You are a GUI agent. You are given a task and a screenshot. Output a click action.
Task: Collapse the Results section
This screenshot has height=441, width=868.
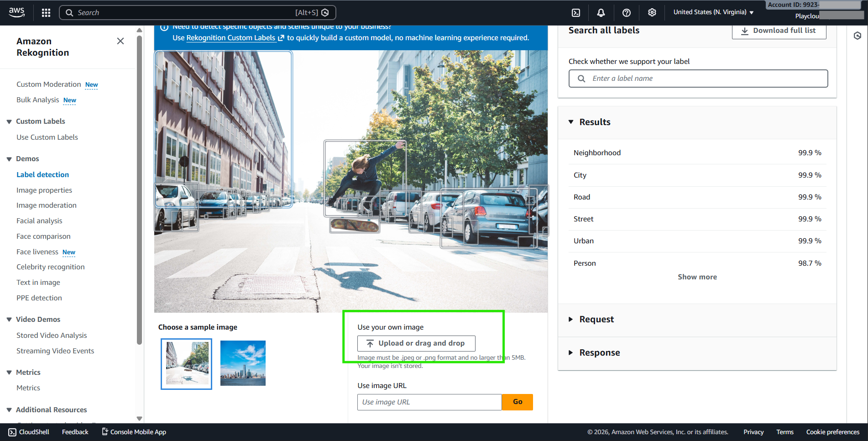(x=571, y=122)
